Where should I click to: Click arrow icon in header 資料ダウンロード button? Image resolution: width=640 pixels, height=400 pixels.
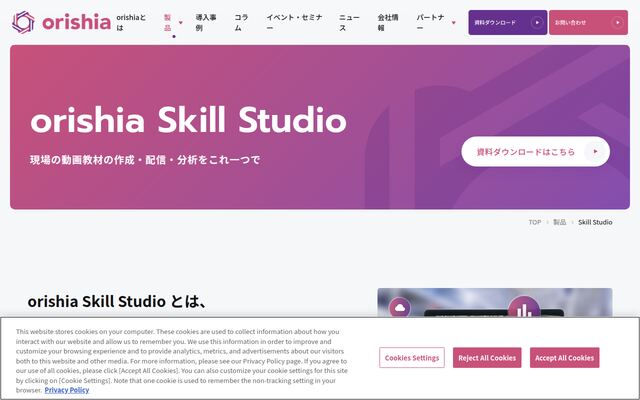pos(537,22)
